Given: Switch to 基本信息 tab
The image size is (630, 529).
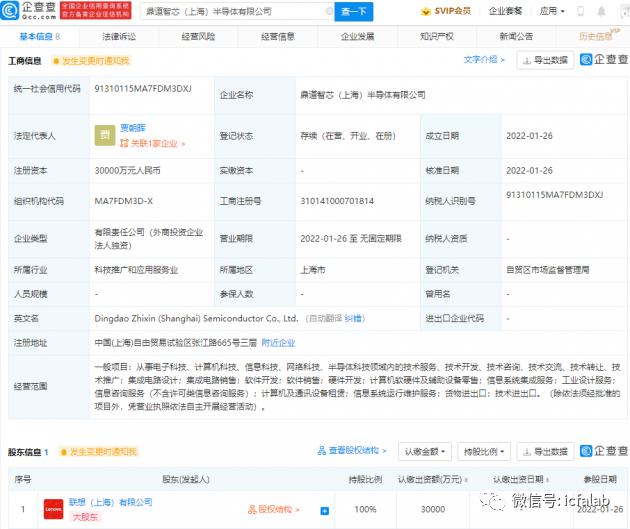Looking at the screenshot, I should point(39,37).
